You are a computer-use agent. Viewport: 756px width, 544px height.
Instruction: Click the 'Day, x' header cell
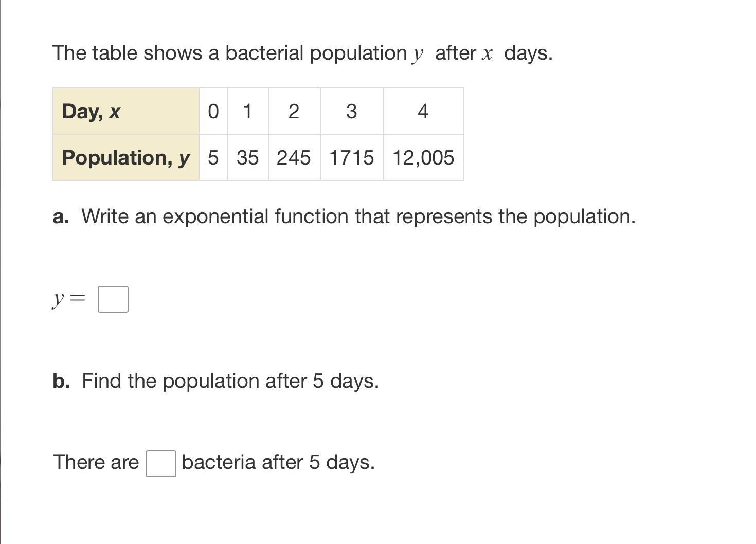[126, 112]
